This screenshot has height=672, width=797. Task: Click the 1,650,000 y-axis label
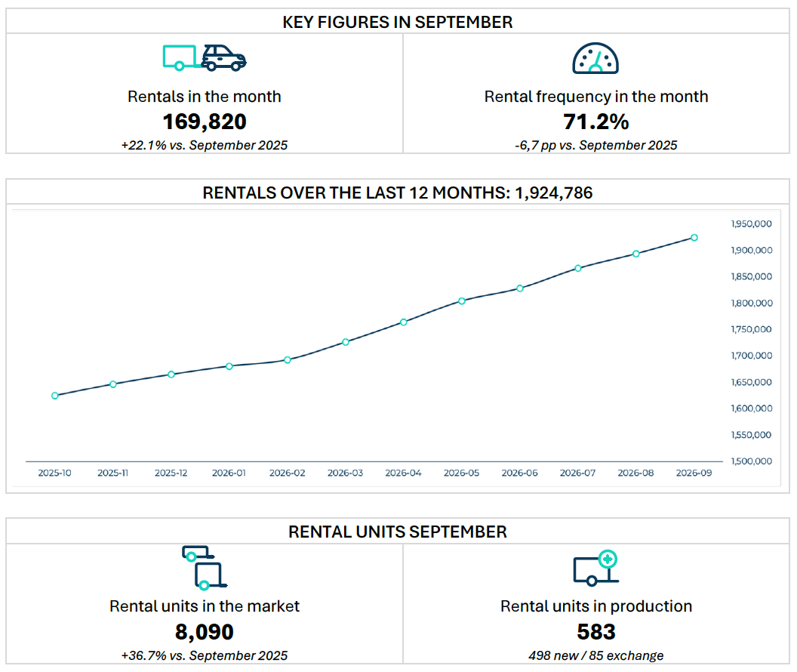pyautogui.click(x=751, y=382)
